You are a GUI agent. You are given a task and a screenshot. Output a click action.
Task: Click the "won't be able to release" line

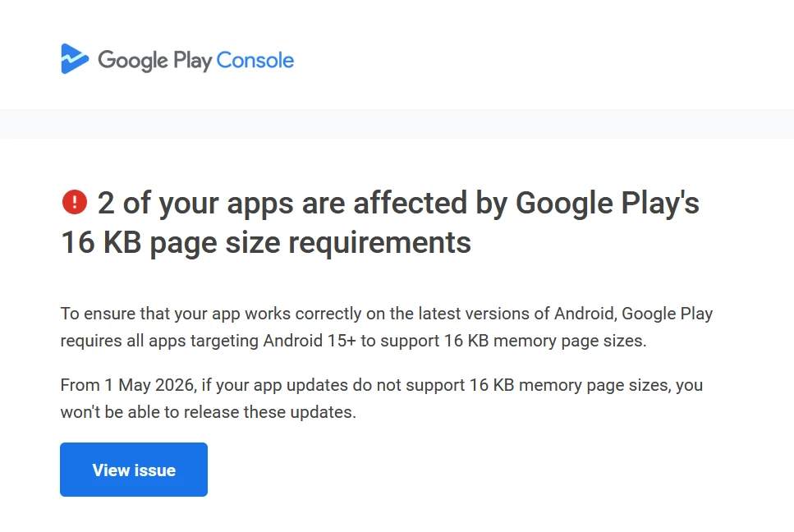(x=208, y=412)
